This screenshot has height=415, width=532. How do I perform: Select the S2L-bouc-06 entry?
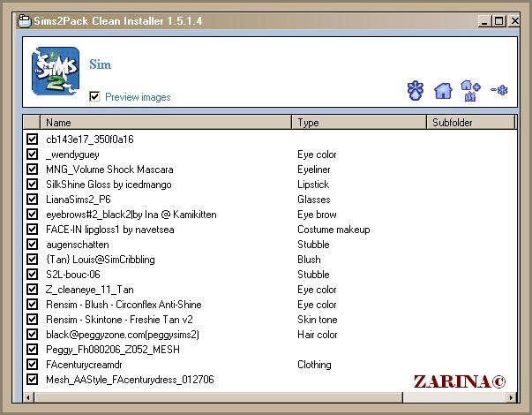tap(73, 275)
